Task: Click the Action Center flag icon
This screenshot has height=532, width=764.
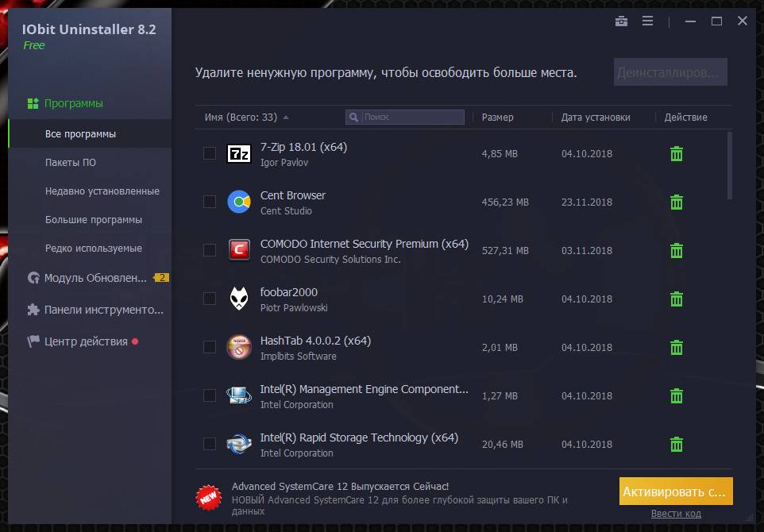Action: (33, 341)
